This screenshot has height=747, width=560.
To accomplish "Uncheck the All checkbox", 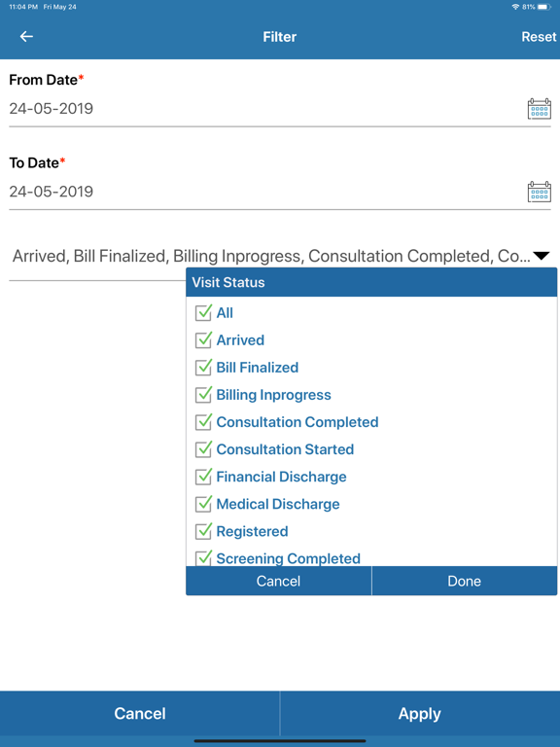I will (203, 313).
